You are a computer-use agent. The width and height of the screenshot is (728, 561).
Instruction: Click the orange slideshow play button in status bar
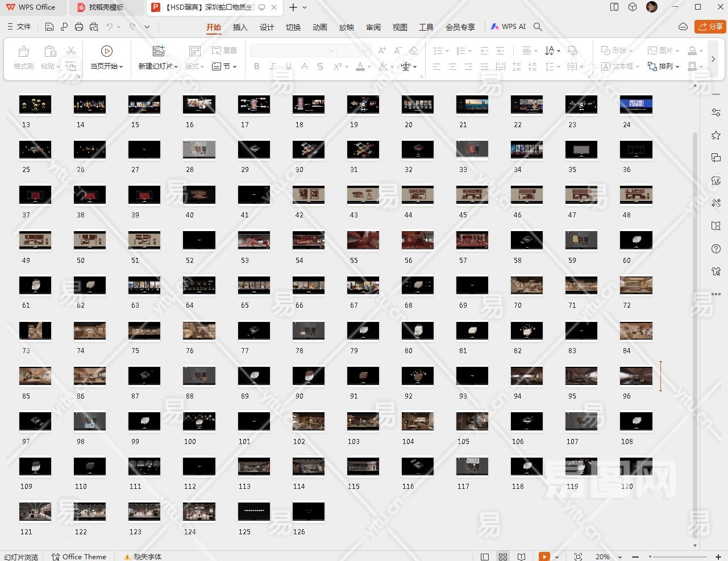(x=544, y=556)
